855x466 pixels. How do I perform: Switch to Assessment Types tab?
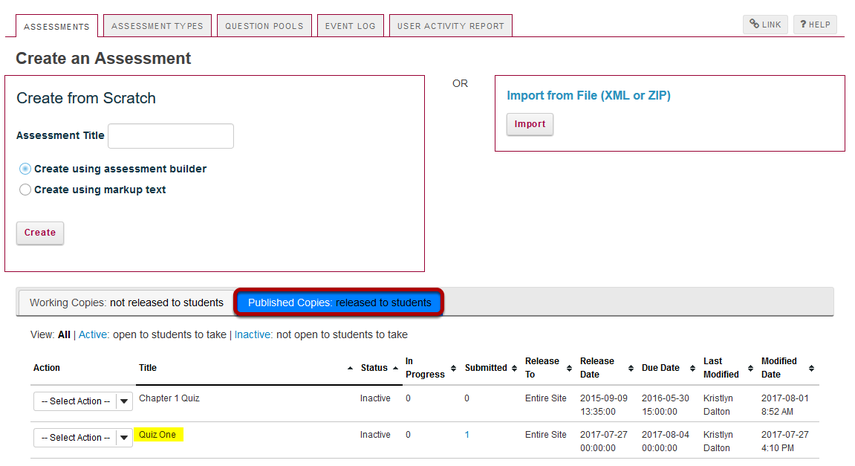click(x=157, y=26)
